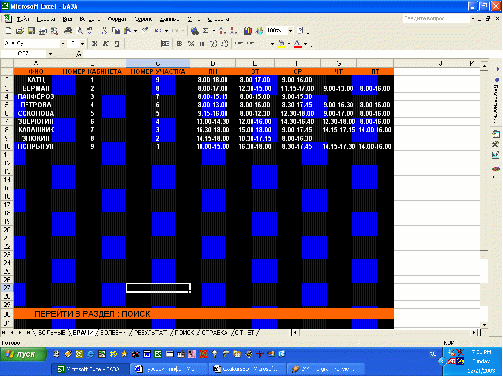Image resolution: width=503 pixels, height=377 pixels.
Task: Open a file using the Open folder icon
Action: [20, 31]
